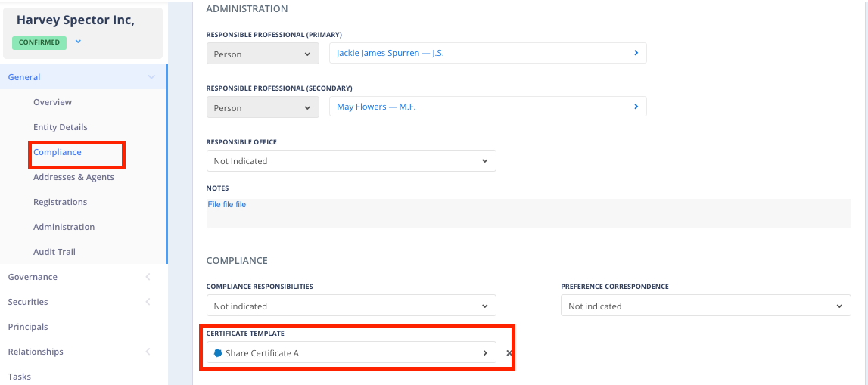Click arrow next to Jackie James Spurren

click(636, 53)
